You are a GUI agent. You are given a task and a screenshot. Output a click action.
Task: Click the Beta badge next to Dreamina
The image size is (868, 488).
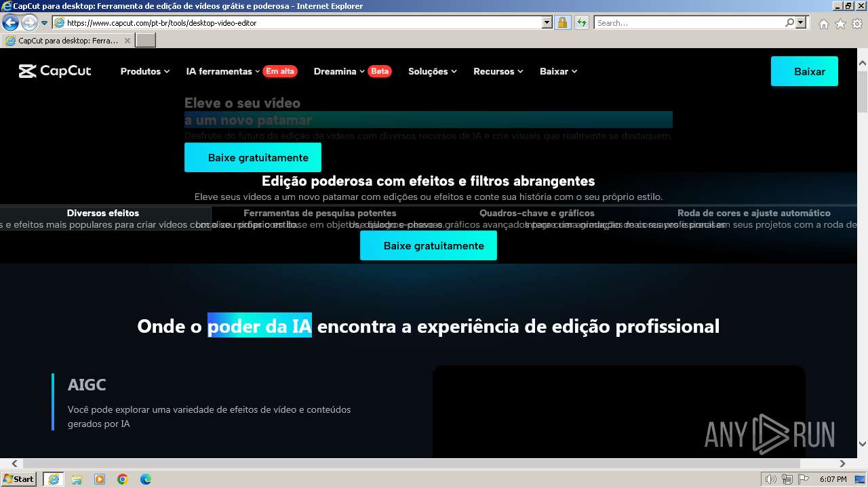pyautogui.click(x=380, y=71)
